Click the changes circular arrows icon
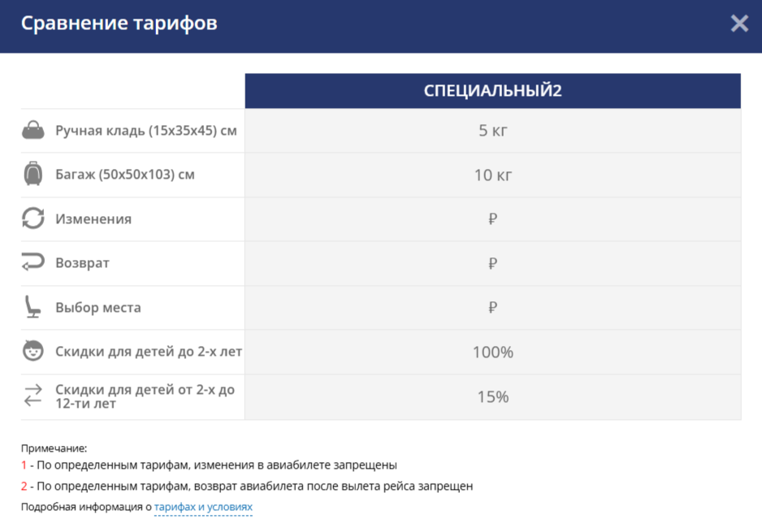This screenshot has width=762, height=532. click(33, 218)
